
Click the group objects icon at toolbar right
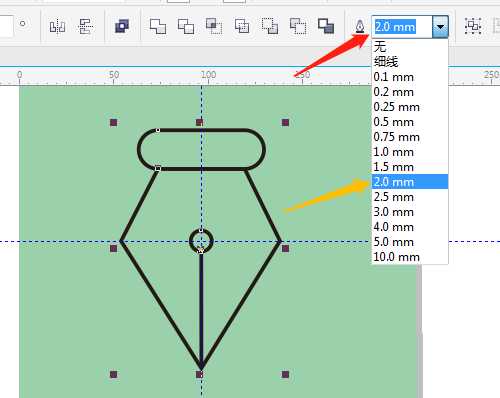[473, 26]
